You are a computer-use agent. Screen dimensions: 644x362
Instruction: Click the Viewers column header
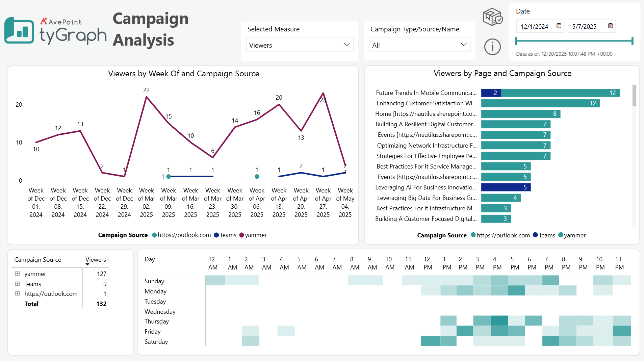[96, 259]
